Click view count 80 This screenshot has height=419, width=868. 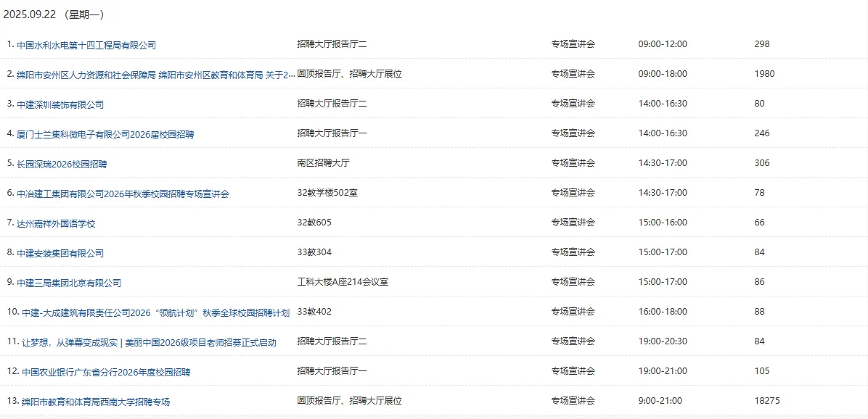click(759, 104)
